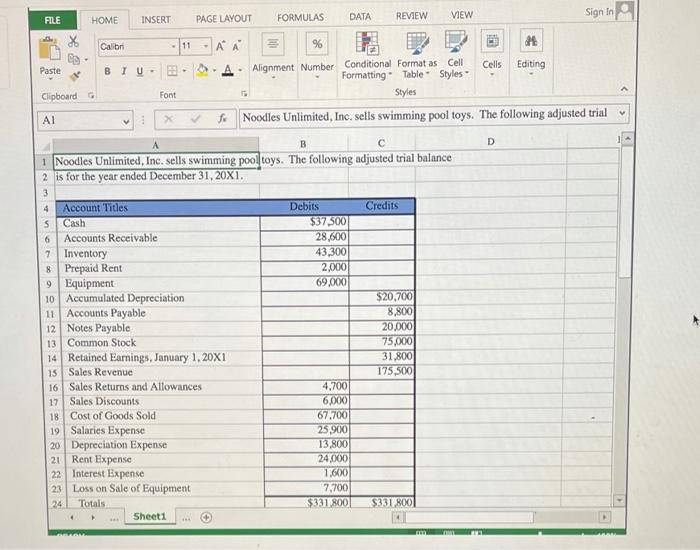Click the horizontal scrollbar left arrow
The height and width of the screenshot is (550, 700).
click(397, 518)
